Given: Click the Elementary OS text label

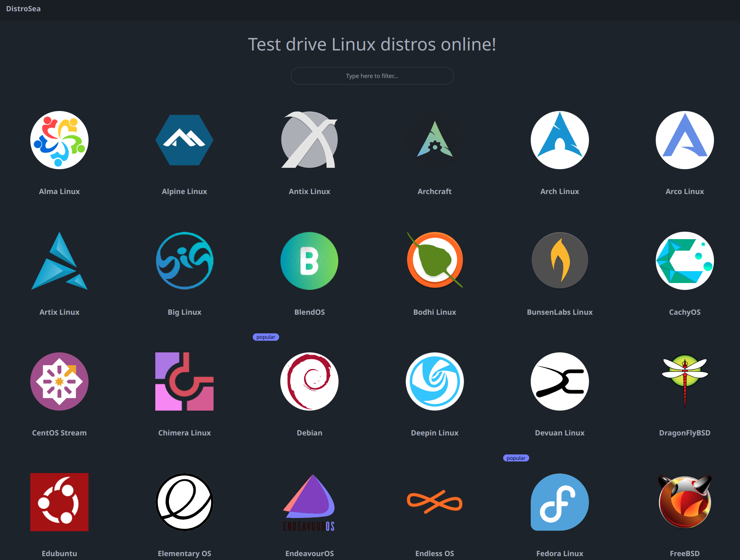Looking at the screenshot, I should (184, 553).
